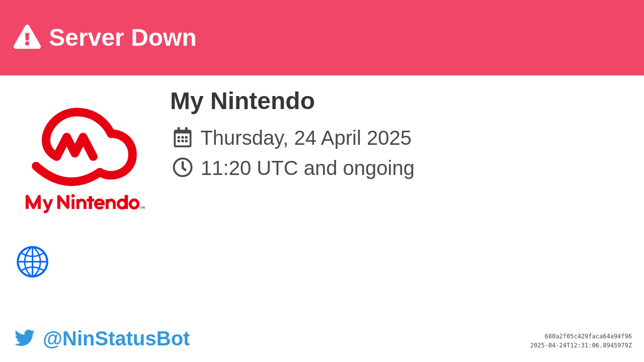Click the Server Down heading text
The height and width of the screenshot is (362, 644).
click(x=123, y=38)
